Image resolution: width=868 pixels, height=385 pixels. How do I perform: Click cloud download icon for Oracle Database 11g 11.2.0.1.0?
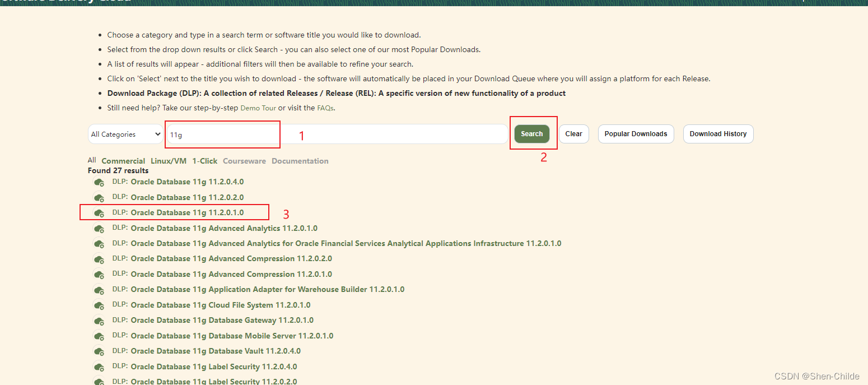[x=99, y=213]
